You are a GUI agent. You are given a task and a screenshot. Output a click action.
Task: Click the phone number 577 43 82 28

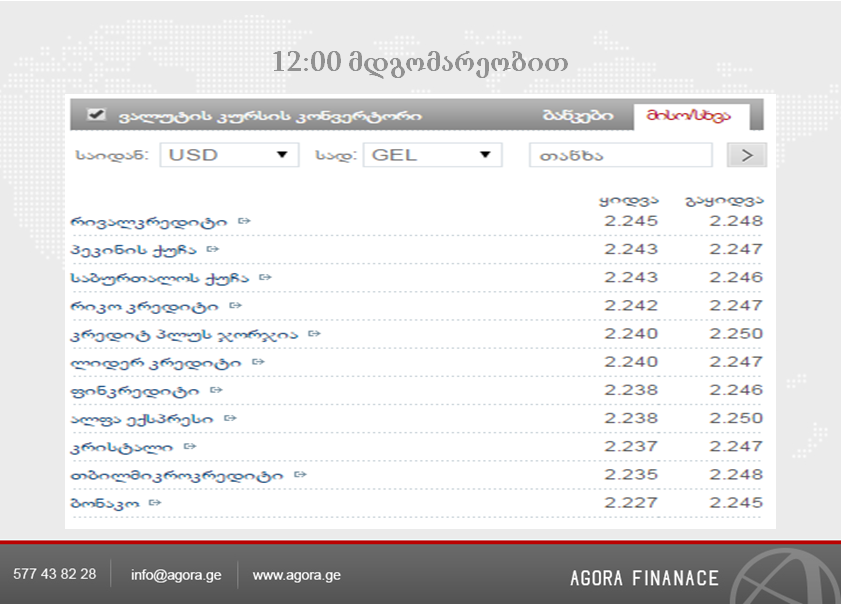click(x=55, y=574)
